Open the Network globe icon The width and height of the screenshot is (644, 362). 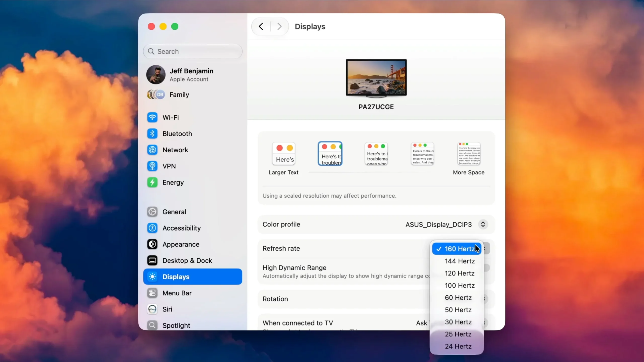pos(152,150)
